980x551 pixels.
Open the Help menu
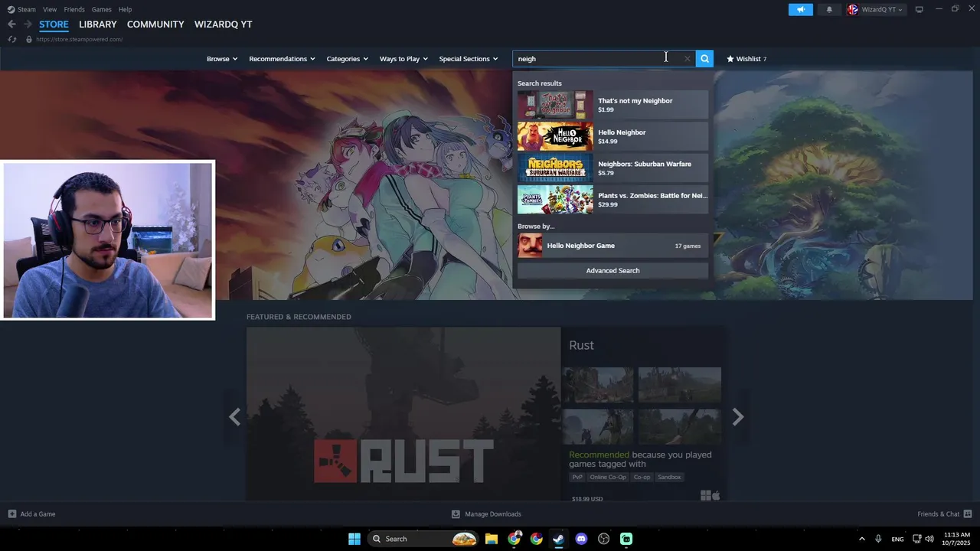[125, 9]
